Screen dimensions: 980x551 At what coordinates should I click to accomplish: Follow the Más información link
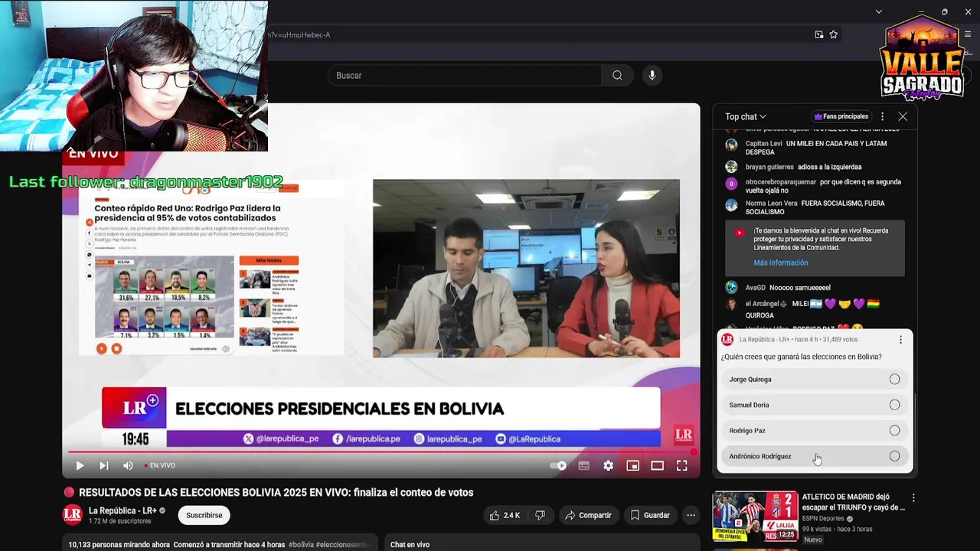click(780, 262)
